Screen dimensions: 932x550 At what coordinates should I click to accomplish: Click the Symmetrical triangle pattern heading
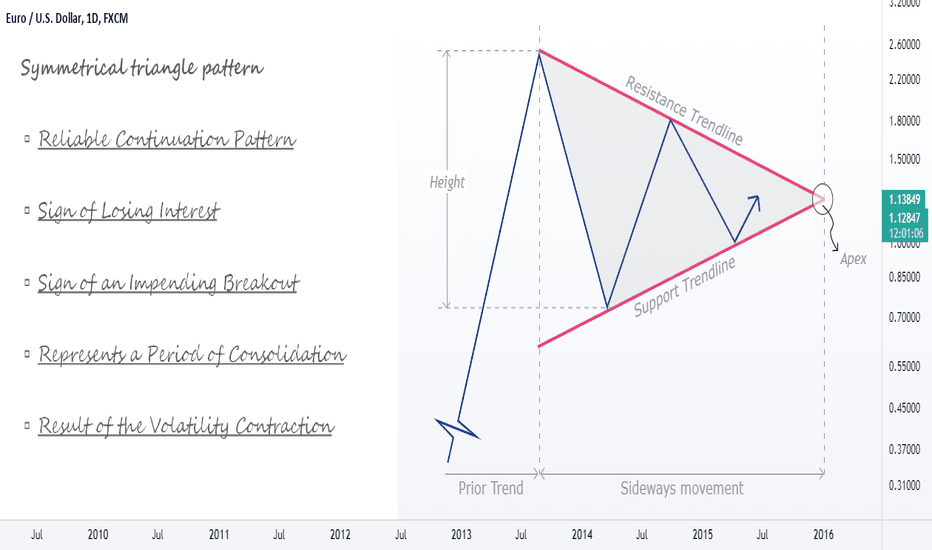(141, 68)
